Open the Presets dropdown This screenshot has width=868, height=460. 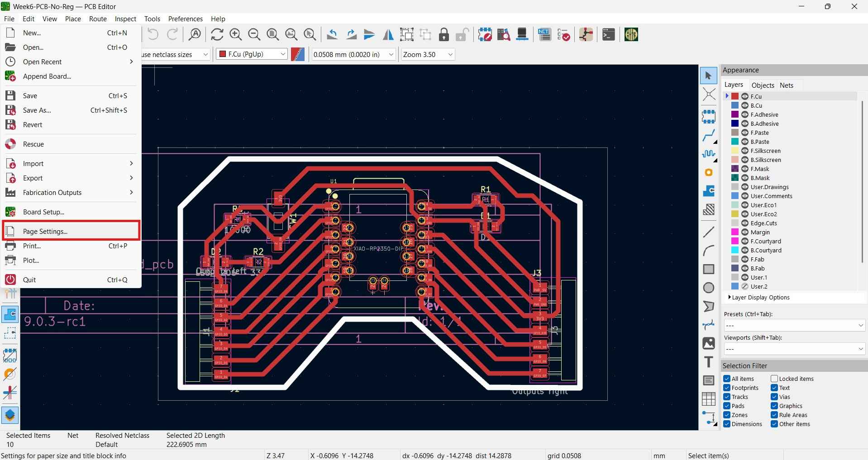[795, 325]
